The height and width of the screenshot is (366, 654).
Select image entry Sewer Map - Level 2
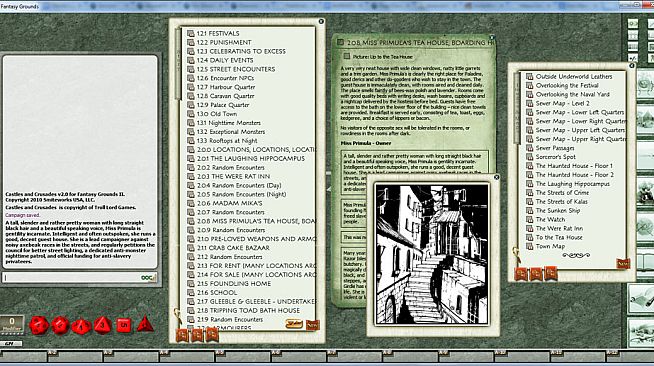pos(562,103)
